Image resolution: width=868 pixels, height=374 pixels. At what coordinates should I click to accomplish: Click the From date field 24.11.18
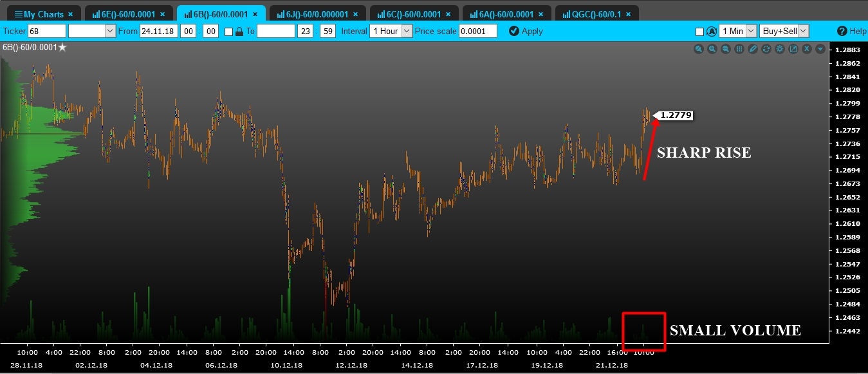[x=158, y=31]
